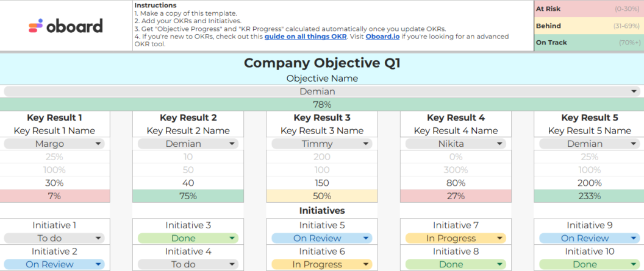Change Initiative 9 status dropdown
Viewport: 644px width, 271px height.
pyautogui.click(x=589, y=238)
